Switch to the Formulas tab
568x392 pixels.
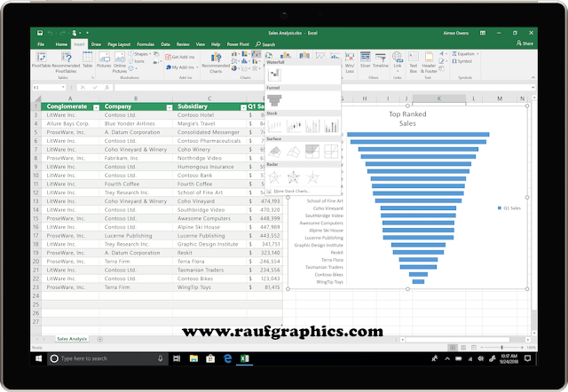[146, 44]
